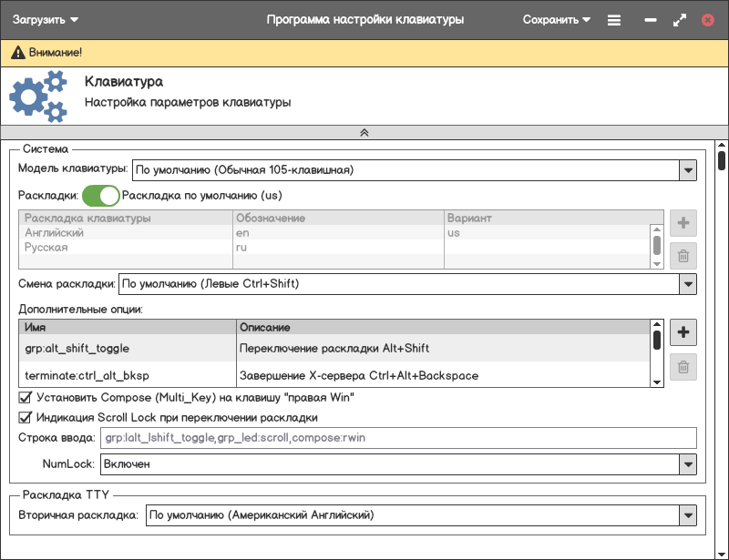This screenshot has width=729, height=560.
Task: Toggle the default layout switch off
Action: (x=101, y=195)
